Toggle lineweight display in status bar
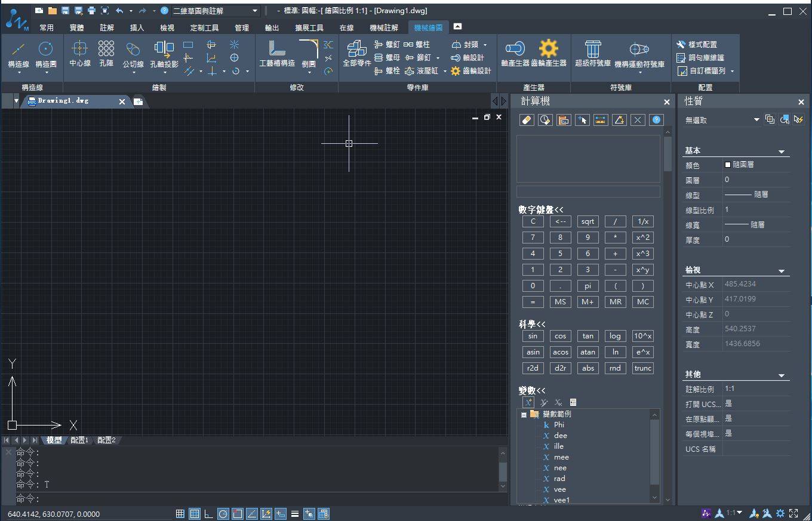812x521 pixels. 294,514
